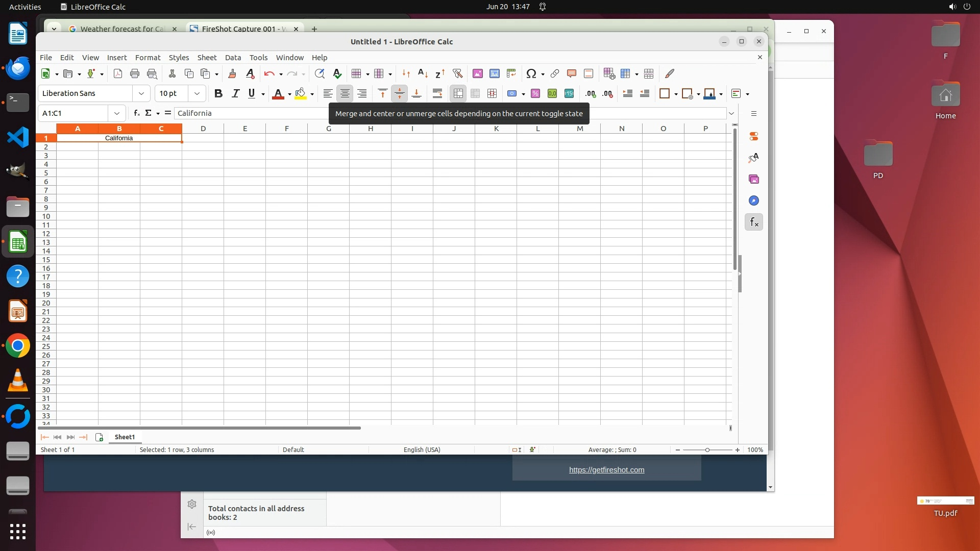The height and width of the screenshot is (551, 980).
Task: Toggle the Wrap Text button
Action: click(437, 93)
